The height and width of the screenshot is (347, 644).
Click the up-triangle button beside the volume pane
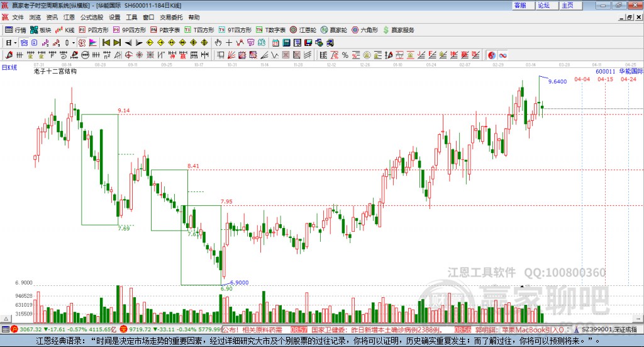click(6, 319)
